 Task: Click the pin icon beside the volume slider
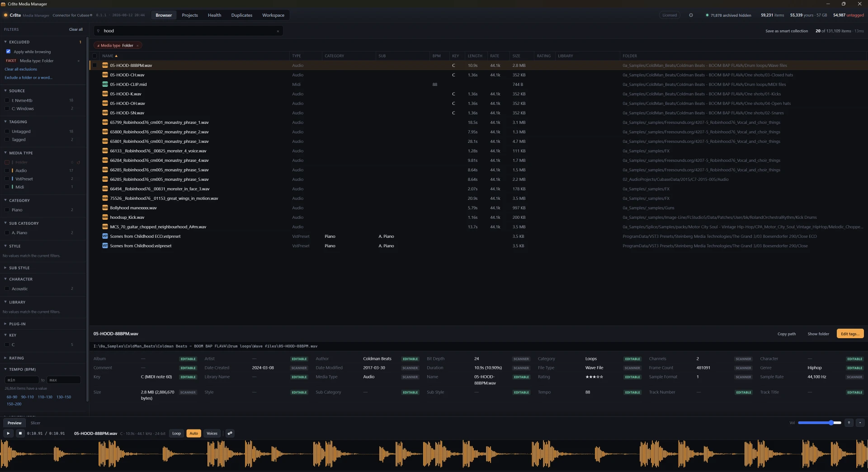pyautogui.click(x=849, y=423)
